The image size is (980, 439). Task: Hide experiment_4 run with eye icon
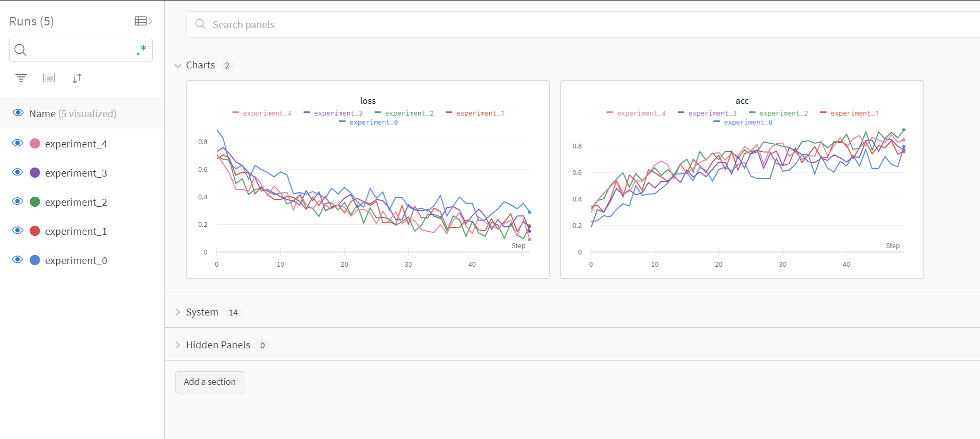tap(17, 143)
